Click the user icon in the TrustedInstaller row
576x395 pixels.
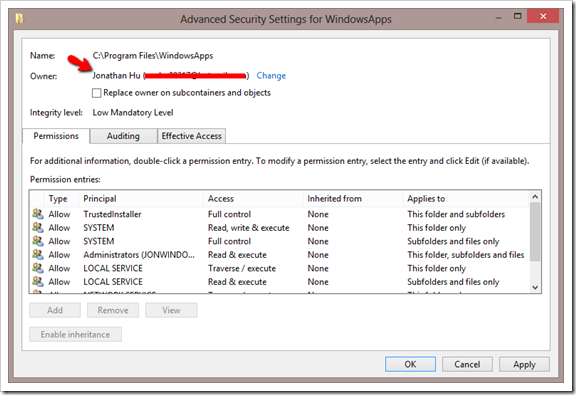coord(37,214)
